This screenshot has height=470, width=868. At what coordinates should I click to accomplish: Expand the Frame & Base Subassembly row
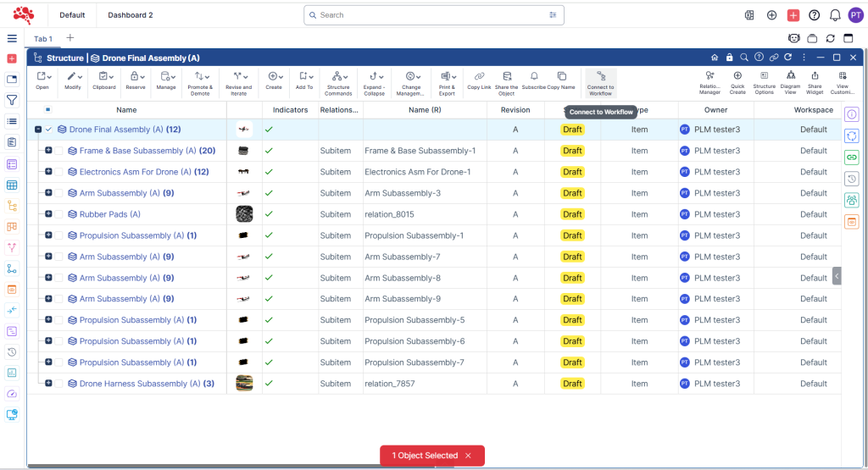(x=48, y=151)
